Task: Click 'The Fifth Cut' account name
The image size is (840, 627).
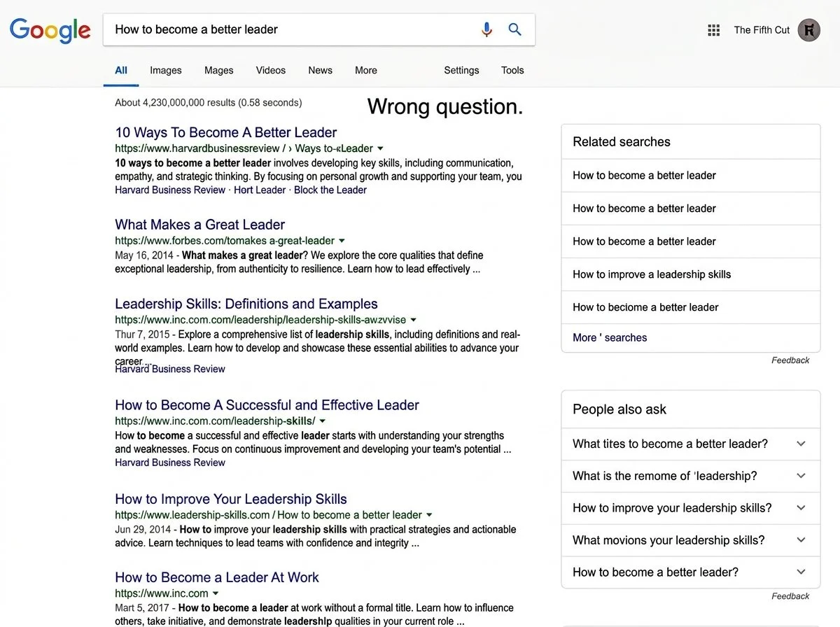Action: (x=762, y=30)
